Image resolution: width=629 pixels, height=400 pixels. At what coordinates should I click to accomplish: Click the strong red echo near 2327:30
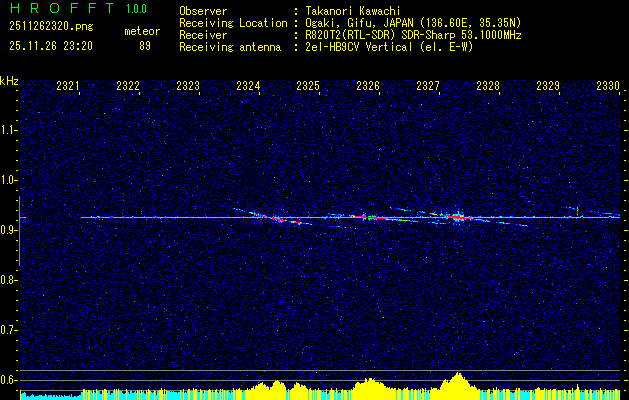pos(457,217)
